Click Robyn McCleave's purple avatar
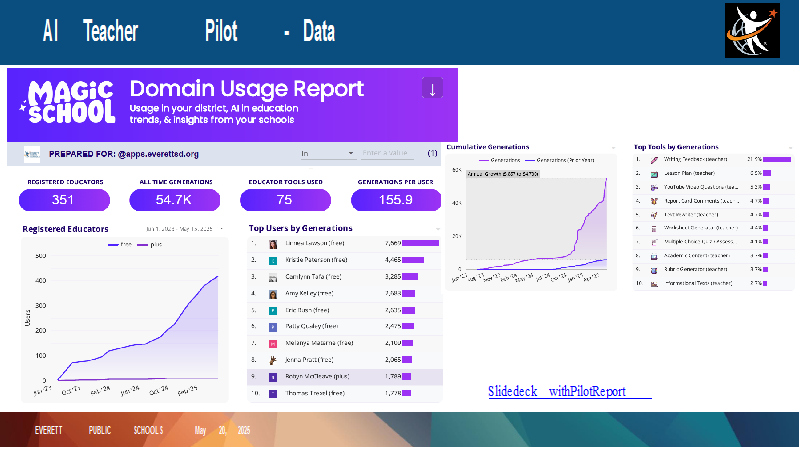The image size is (800, 450). [x=273, y=377]
